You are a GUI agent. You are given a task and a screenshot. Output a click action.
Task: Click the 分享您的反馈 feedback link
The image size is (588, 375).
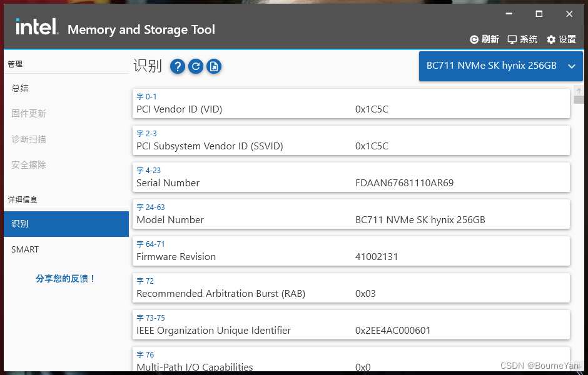click(66, 278)
